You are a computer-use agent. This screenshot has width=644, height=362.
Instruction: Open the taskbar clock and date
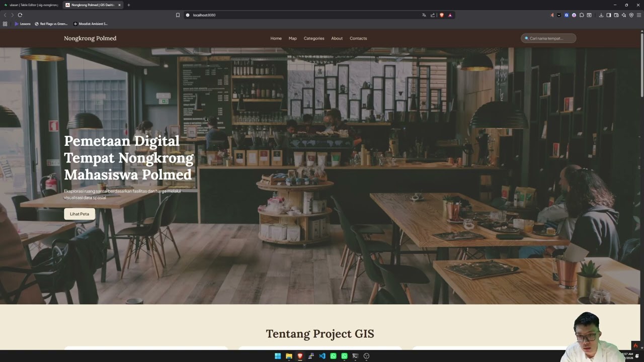point(628,356)
